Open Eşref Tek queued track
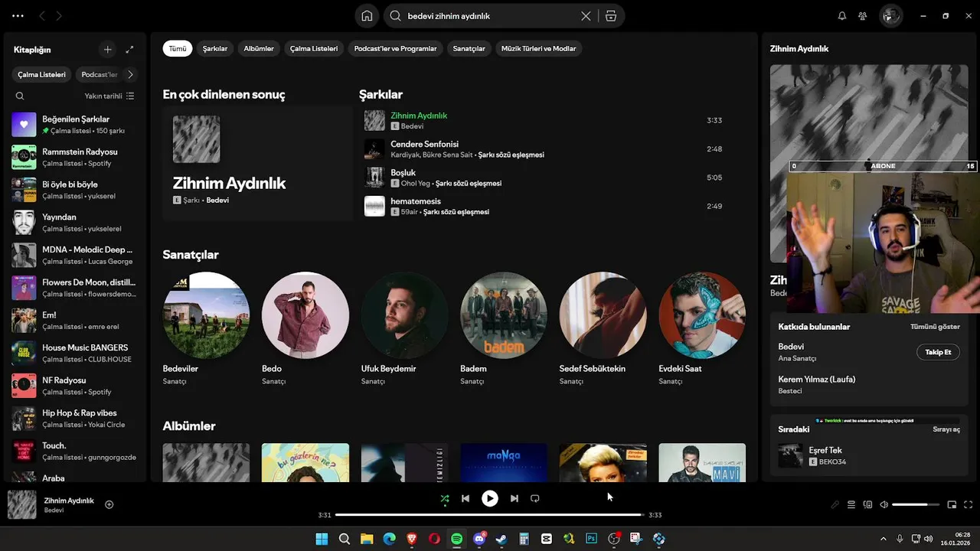This screenshot has width=980, height=551. click(869, 455)
